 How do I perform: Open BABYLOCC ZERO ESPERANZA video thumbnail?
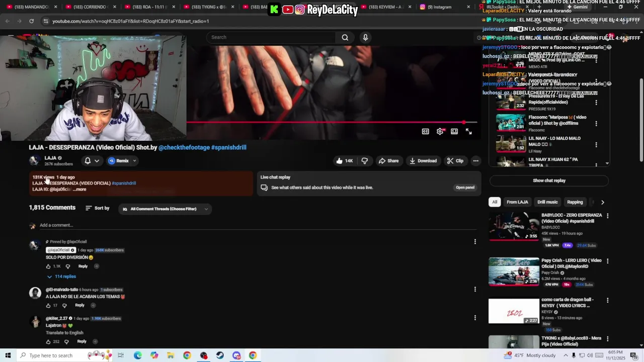514,226
